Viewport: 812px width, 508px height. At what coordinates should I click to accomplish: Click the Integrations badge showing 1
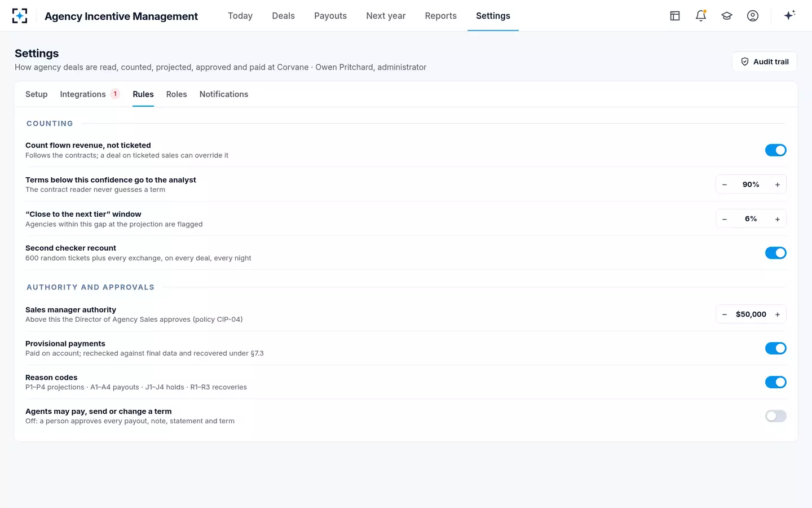[115, 94]
